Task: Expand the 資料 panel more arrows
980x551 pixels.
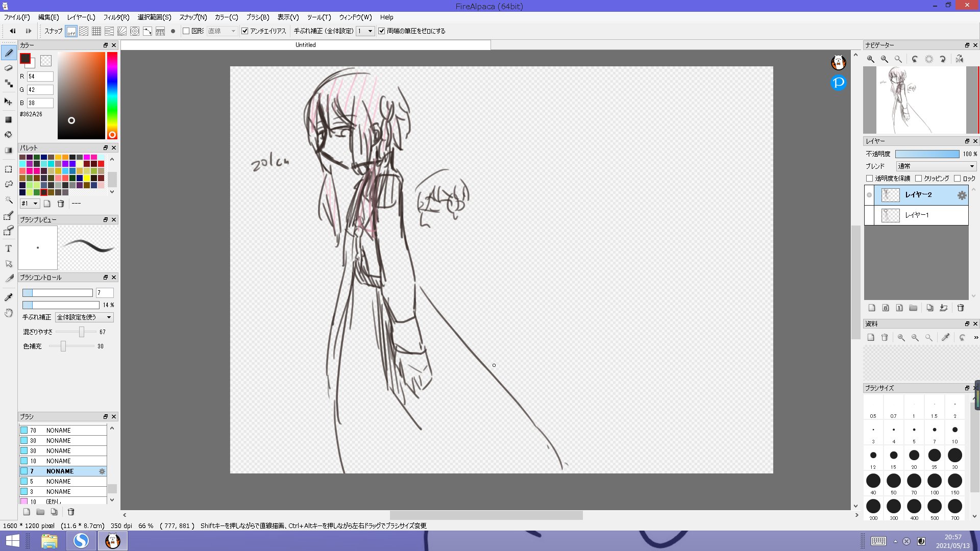Action: pos(976,337)
